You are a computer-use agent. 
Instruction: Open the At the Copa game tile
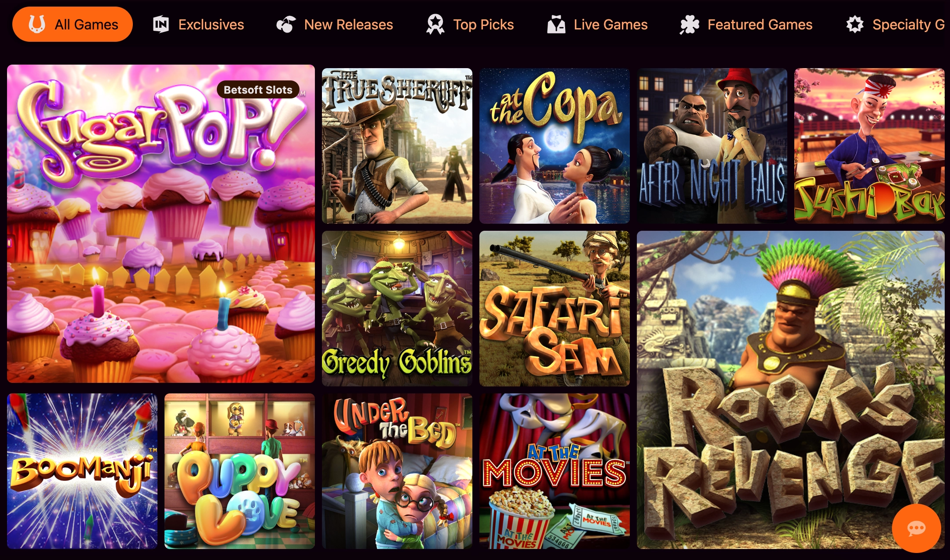(555, 146)
